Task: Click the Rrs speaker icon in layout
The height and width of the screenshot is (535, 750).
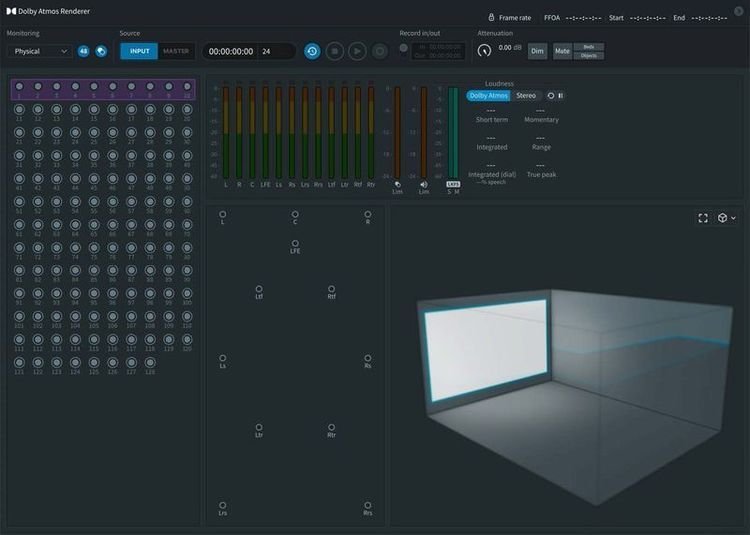Action: (368, 505)
